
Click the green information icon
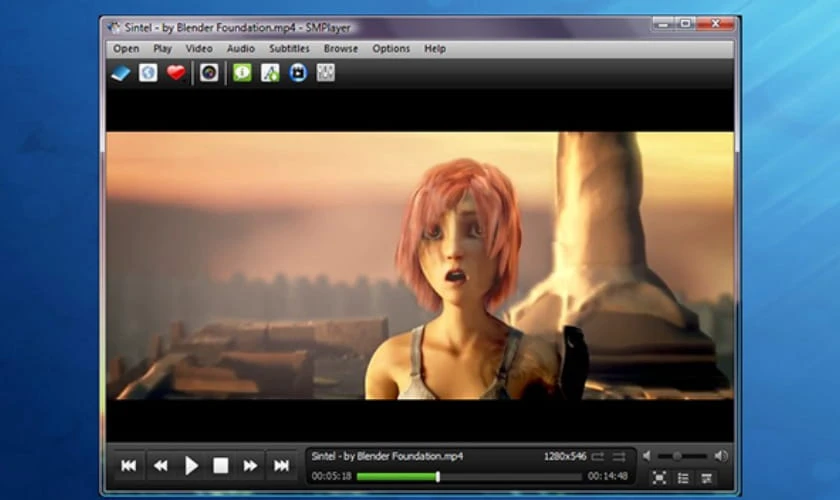pos(242,72)
